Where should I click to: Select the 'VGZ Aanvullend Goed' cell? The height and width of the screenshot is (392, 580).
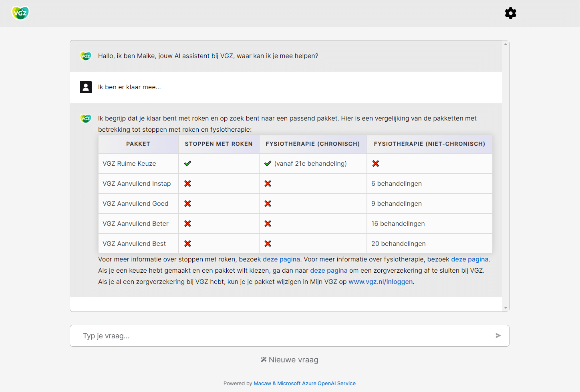138,203
